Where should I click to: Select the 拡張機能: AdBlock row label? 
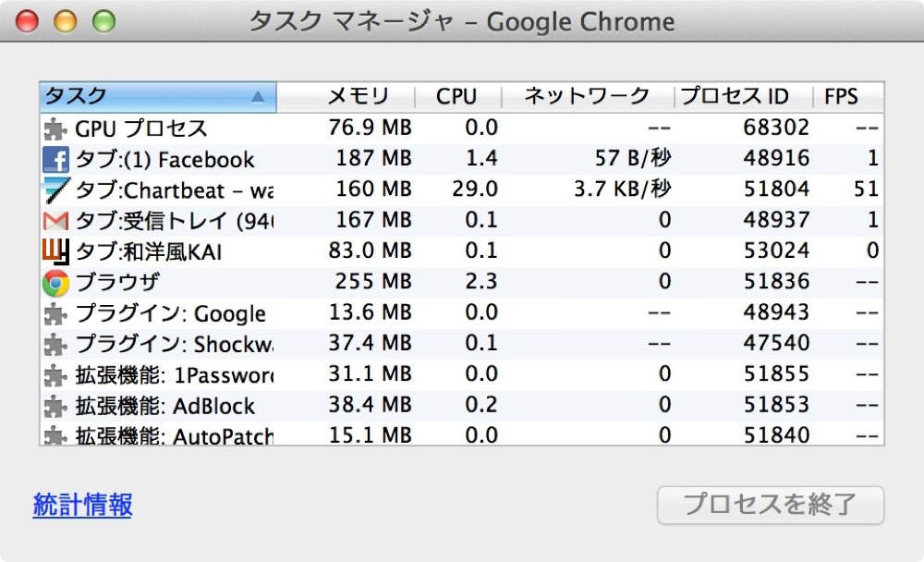click(x=165, y=406)
